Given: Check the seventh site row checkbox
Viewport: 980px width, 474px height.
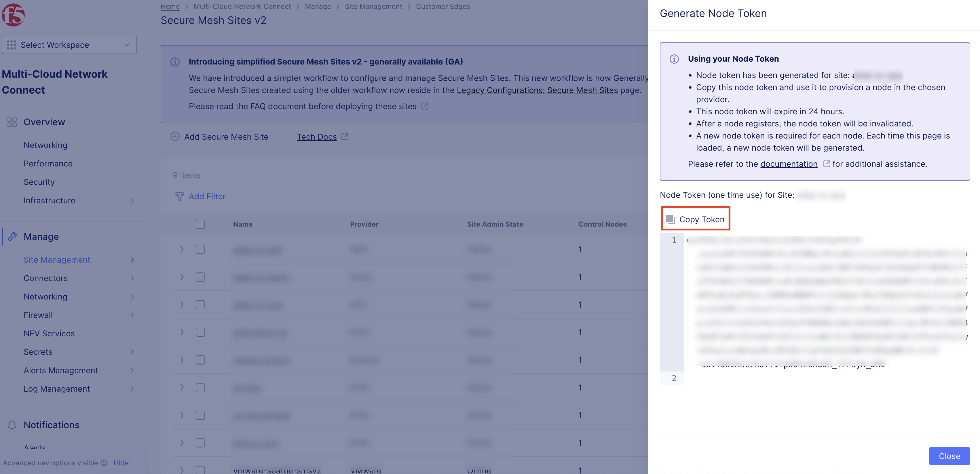Looking at the screenshot, I should click(x=200, y=415).
